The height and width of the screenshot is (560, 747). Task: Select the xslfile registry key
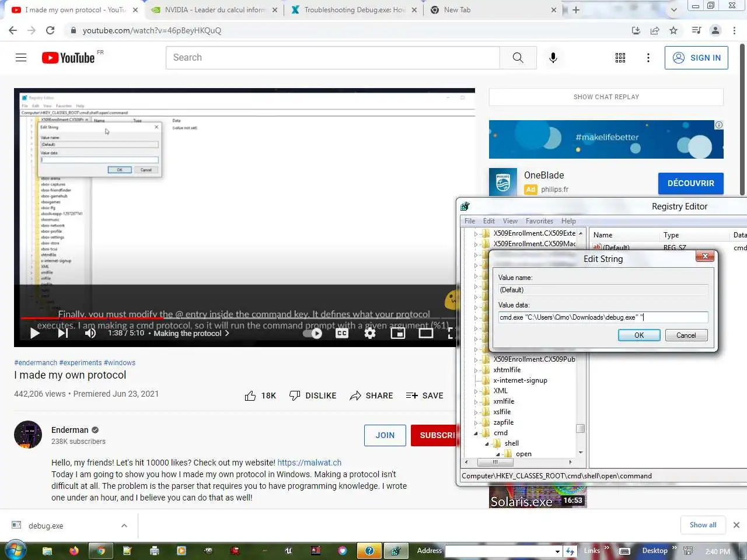point(502,412)
